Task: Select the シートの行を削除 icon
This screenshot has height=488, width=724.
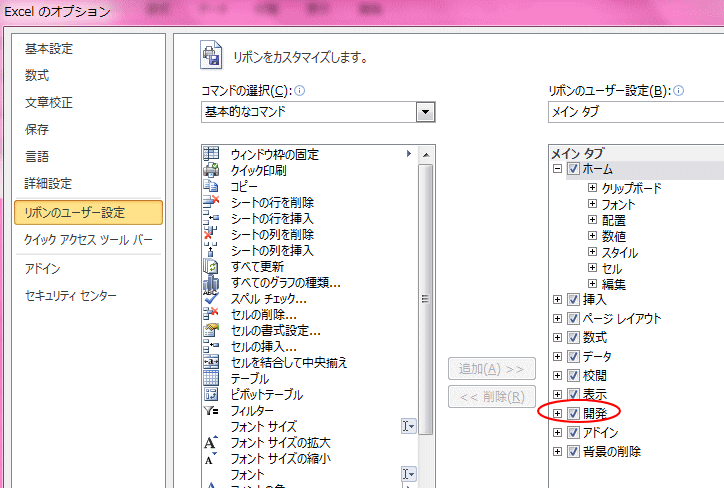Action: 211,202
